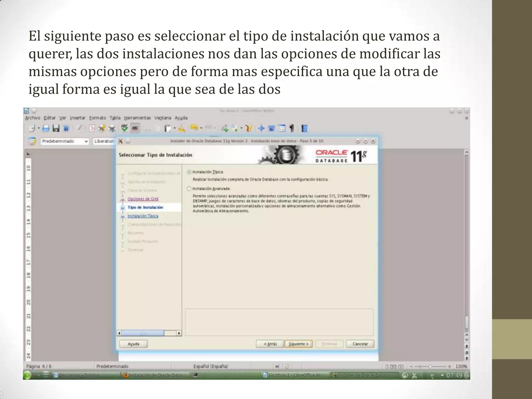Toggle the Nonprinting characters pilcrow icon
This screenshot has height=399, width=532.
(x=292, y=128)
